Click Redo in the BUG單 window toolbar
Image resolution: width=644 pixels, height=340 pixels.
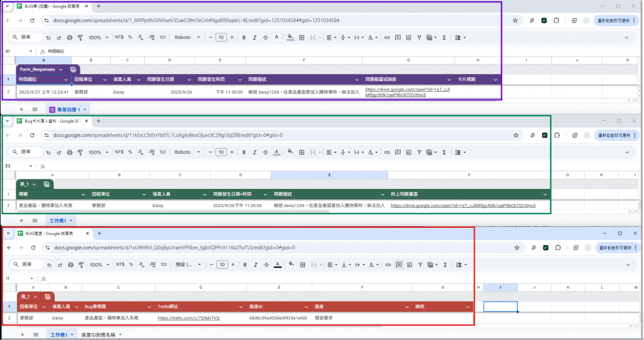click(58, 37)
